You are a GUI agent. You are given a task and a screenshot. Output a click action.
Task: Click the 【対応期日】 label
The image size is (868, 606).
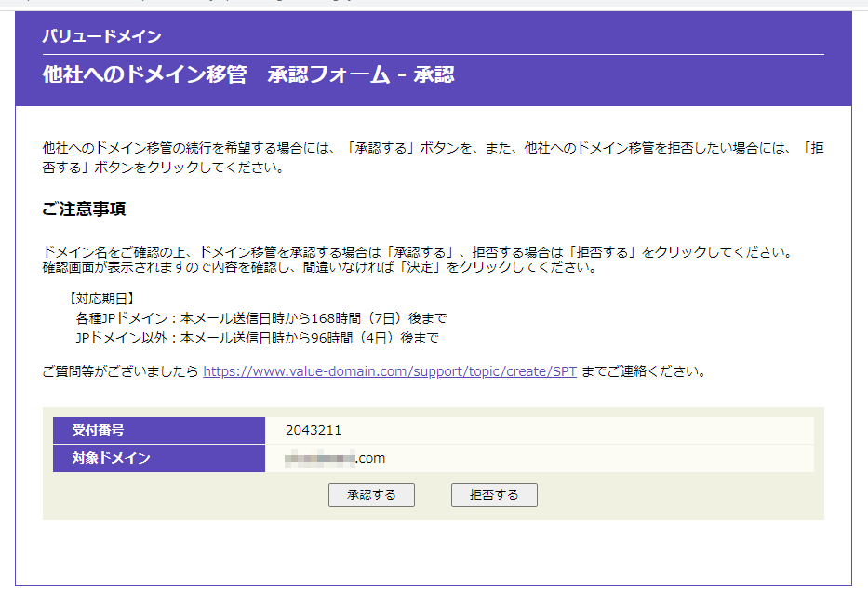point(102,299)
